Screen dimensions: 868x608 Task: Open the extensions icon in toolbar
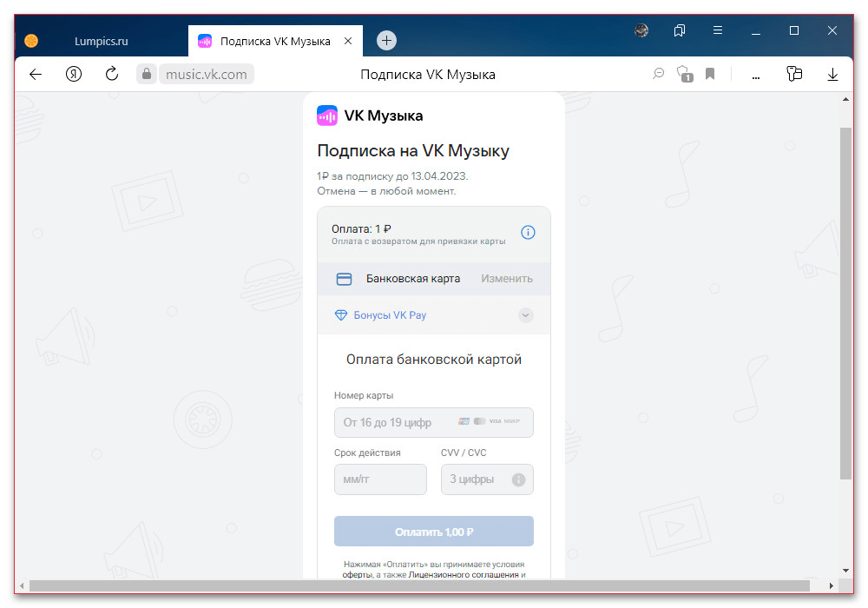tap(794, 74)
